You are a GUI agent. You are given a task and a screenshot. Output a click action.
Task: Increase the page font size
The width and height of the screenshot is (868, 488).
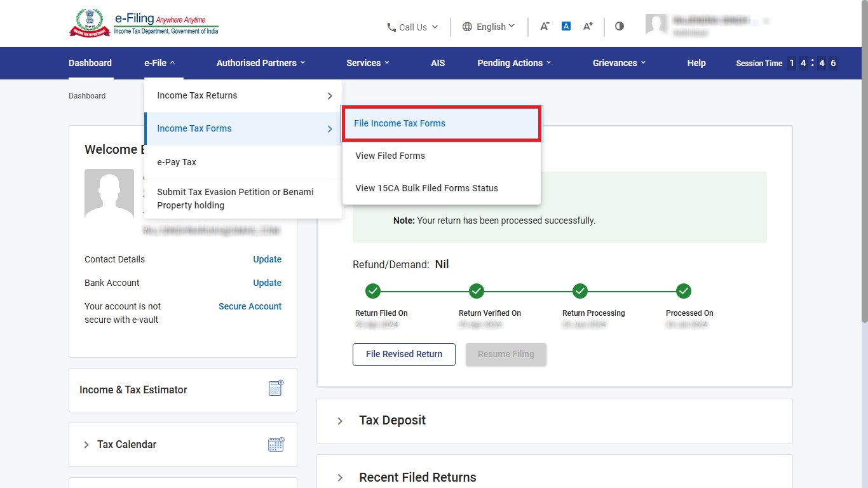[588, 26]
